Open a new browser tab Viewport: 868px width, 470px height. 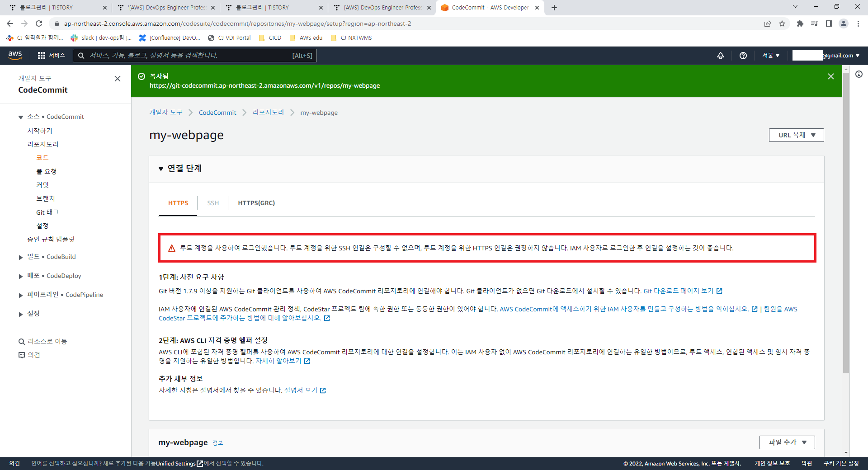[x=554, y=8]
